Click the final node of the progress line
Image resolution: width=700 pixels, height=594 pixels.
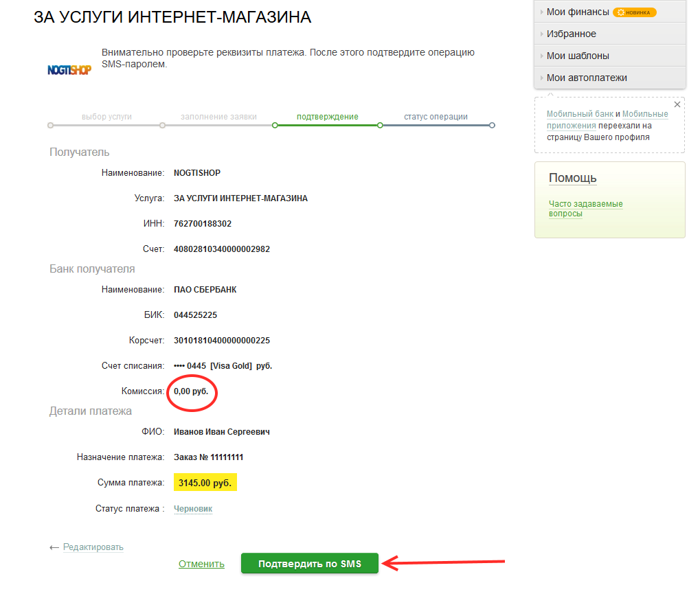click(x=492, y=126)
